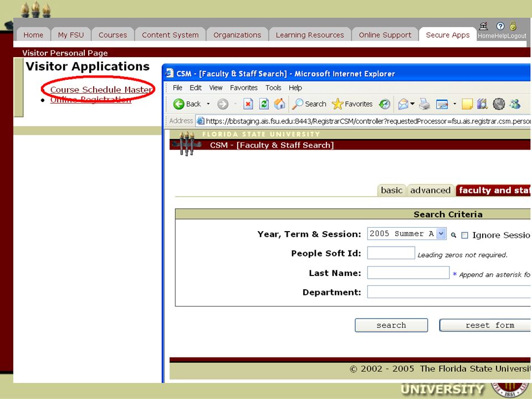
Task: Click the reset form button
Action: 485,325
